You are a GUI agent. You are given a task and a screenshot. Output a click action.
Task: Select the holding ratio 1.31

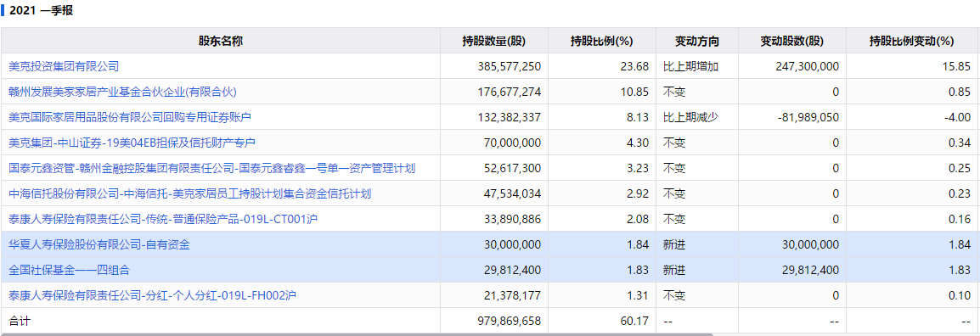pyautogui.click(x=639, y=295)
